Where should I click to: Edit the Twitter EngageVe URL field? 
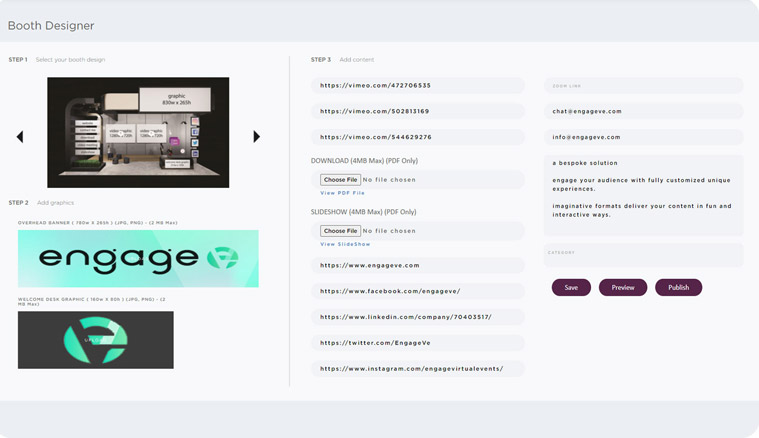[418, 343]
